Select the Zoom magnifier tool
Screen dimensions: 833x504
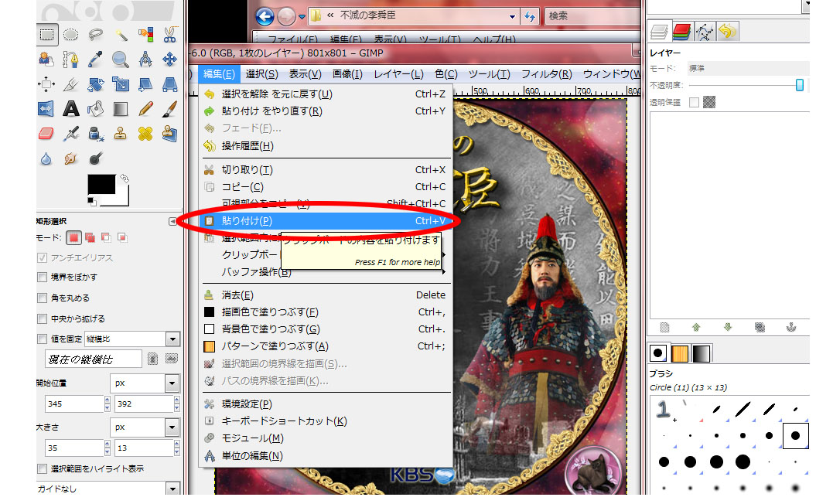click(x=121, y=59)
